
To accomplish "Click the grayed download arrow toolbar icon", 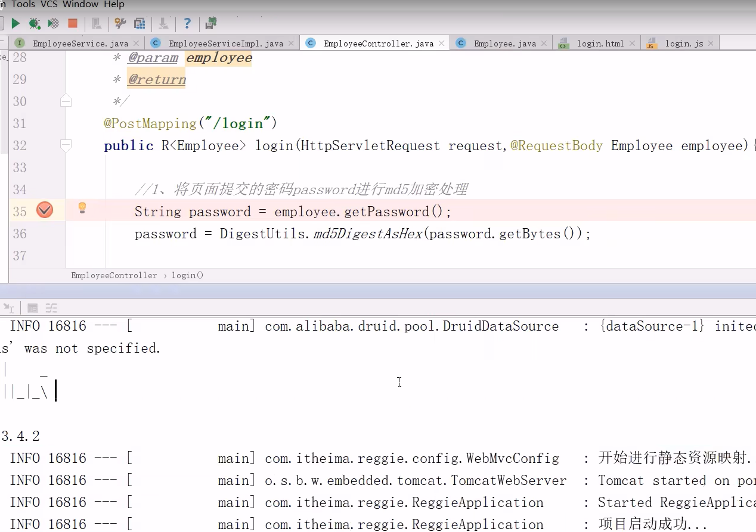I will point(163,23).
